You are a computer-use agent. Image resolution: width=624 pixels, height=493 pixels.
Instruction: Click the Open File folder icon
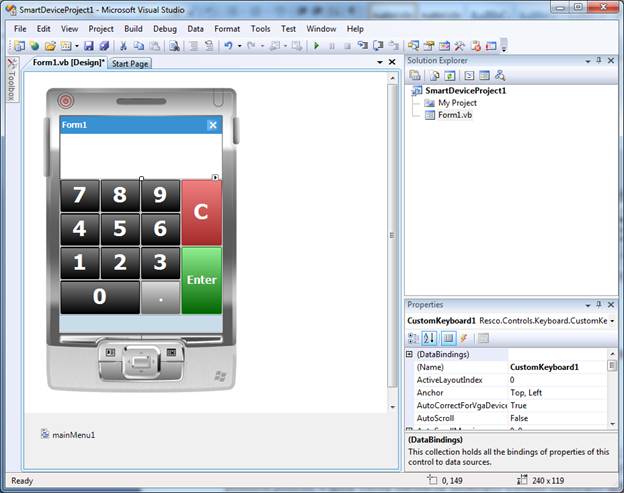50,46
